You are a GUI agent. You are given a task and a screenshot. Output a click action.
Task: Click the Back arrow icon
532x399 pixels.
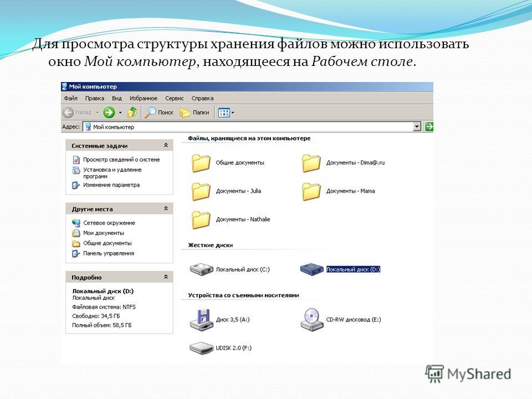click(x=68, y=112)
